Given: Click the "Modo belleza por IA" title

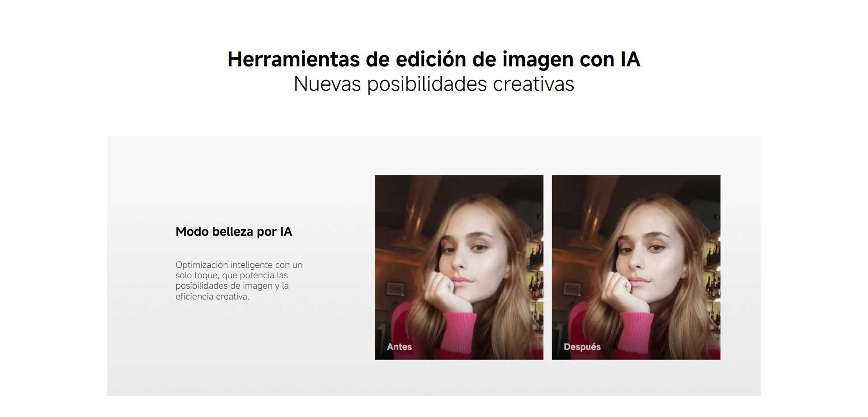Looking at the screenshot, I should pyautogui.click(x=234, y=232).
